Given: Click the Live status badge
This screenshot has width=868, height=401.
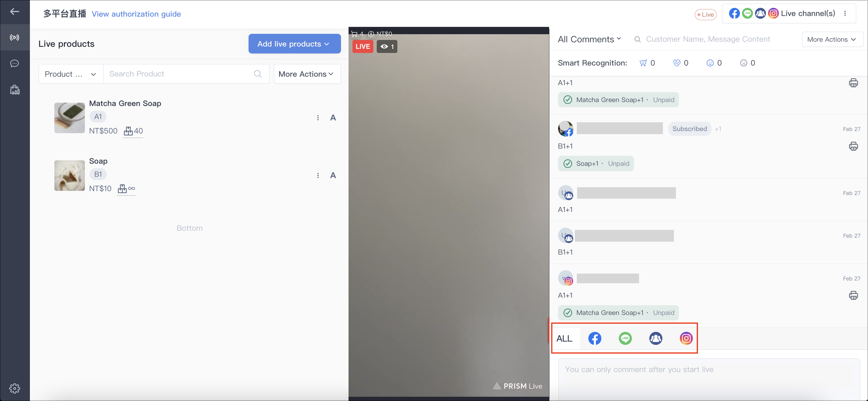Looking at the screenshot, I should click(706, 14).
